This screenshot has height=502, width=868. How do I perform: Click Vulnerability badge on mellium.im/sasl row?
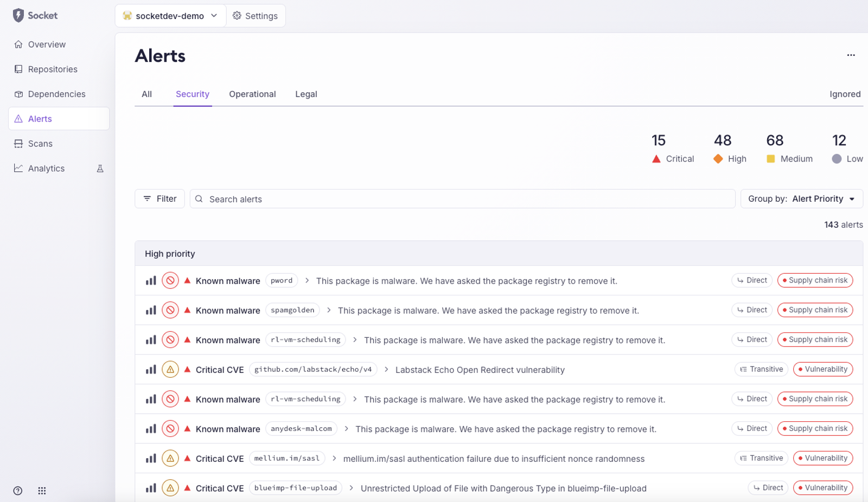(x=822, y=458)
